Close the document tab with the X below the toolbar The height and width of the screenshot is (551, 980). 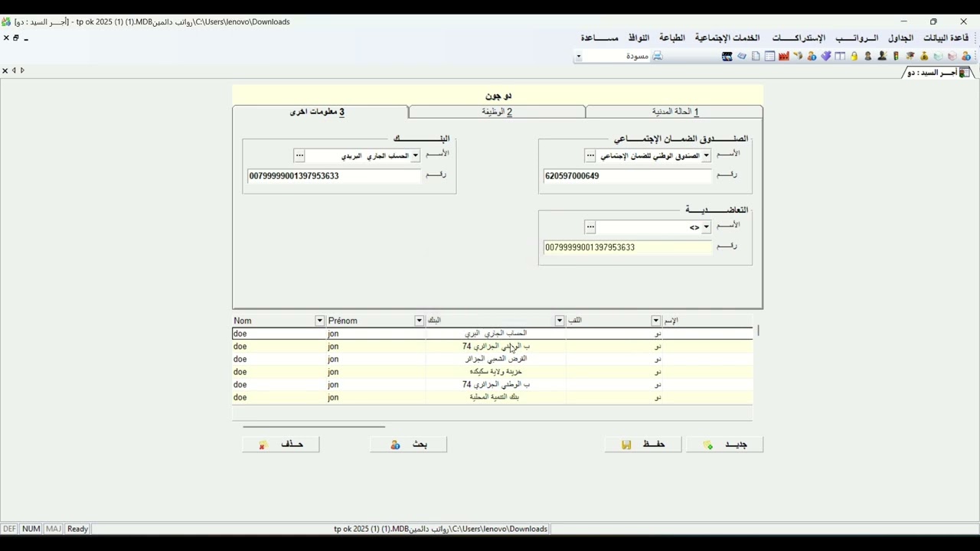[5, 70]
